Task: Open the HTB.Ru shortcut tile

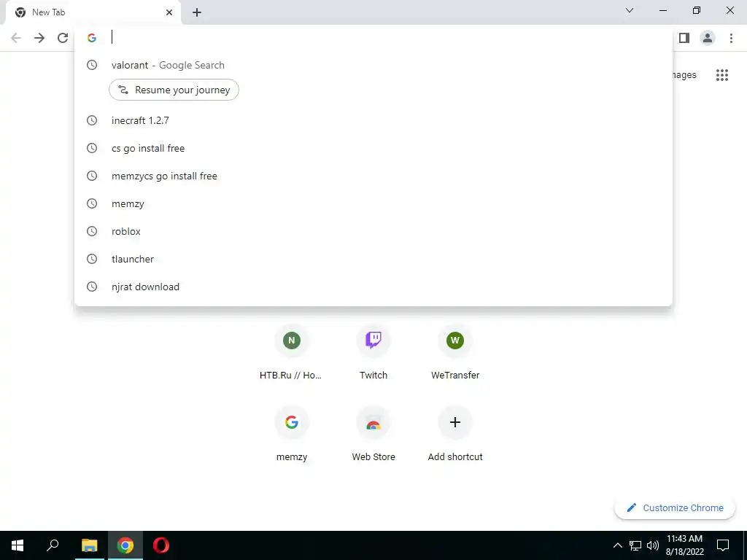Action: [x=292, y=353]
